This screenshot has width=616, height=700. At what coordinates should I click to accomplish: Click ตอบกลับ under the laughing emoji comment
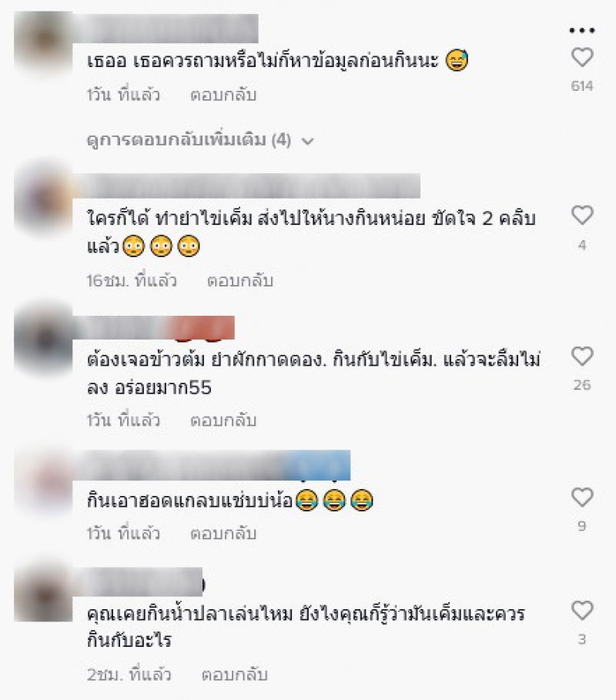pyautogui.click(x=223, y=534)
